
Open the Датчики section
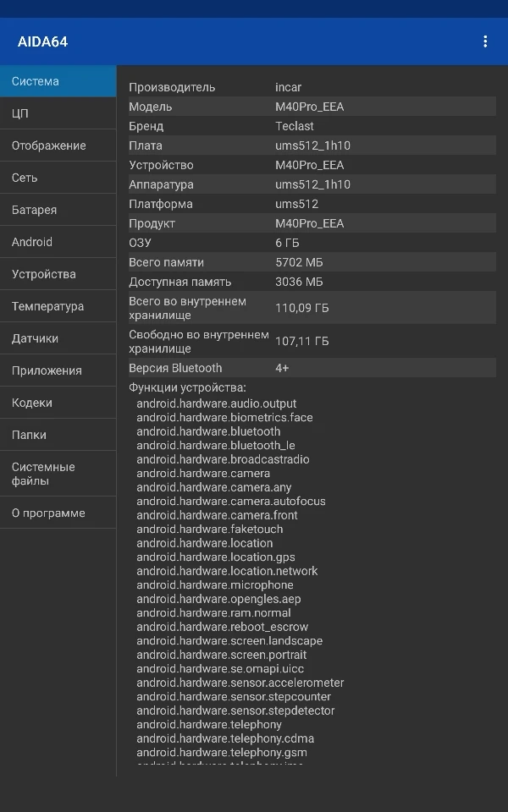[x=58, y=338]
